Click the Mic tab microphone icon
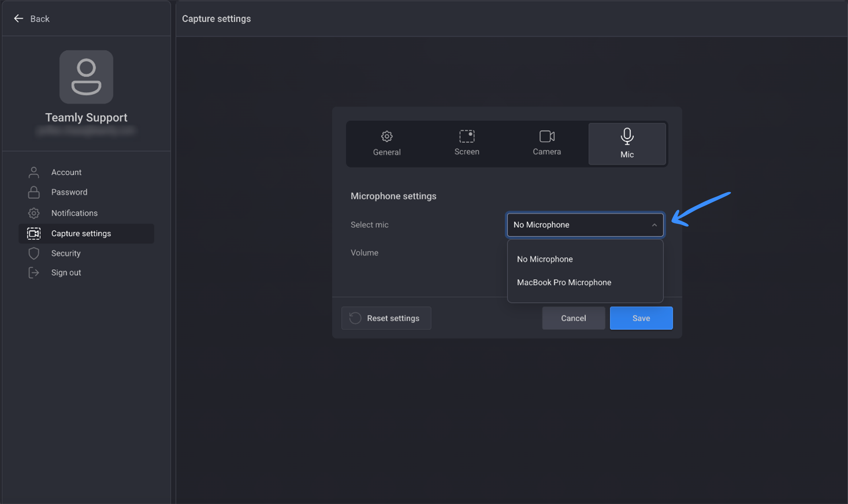 [x=627, y=136]
